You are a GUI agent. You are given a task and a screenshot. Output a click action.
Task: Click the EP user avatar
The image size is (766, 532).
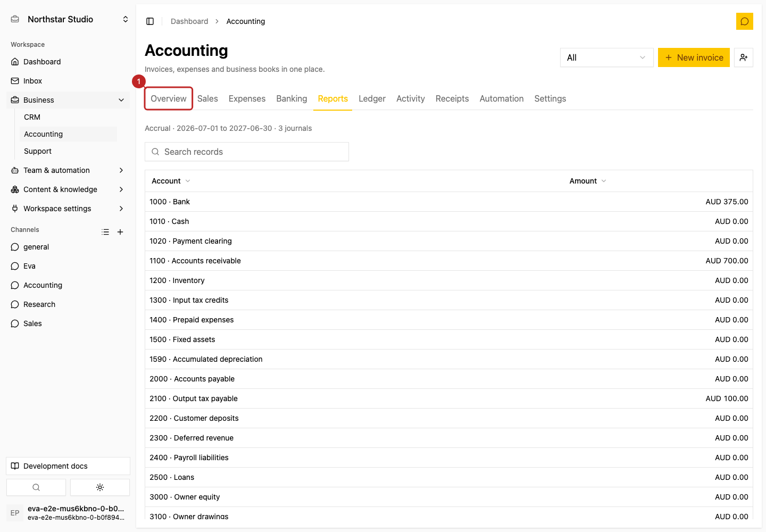click(x=15, y=513)
